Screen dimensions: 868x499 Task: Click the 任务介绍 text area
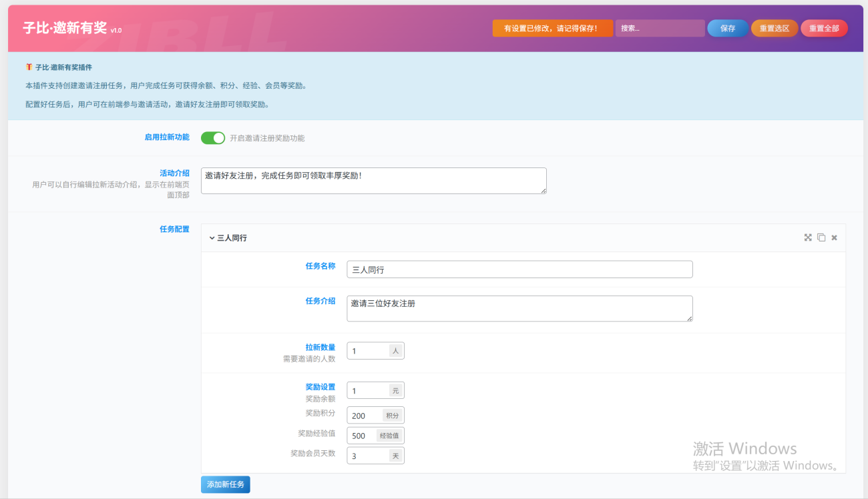click(519, 308)
